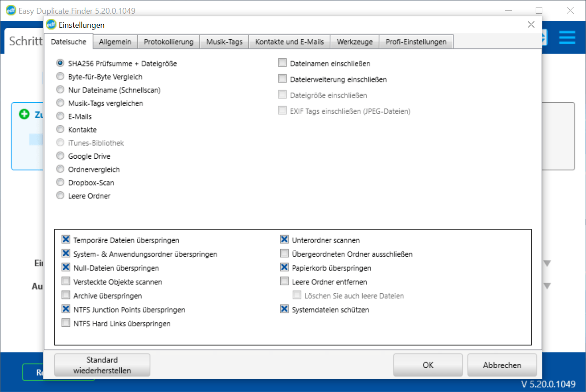Enable NTFS Hard Links überspringen

click(x=66, y=323)
